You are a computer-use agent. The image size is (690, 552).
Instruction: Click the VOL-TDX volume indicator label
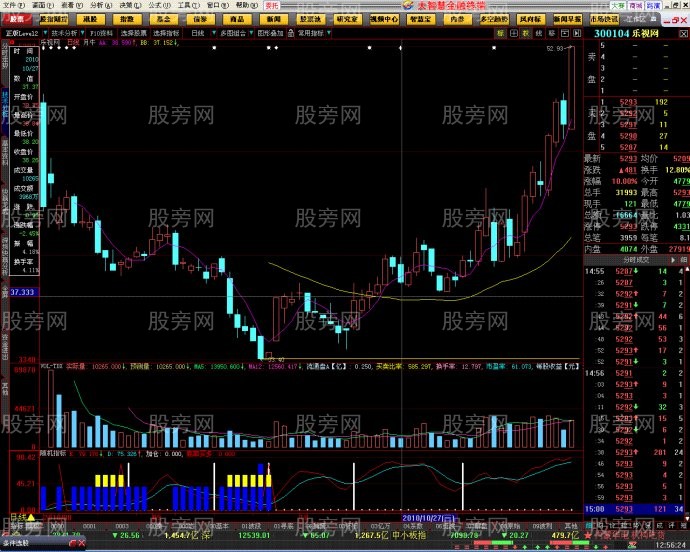[x=51, y=366]
